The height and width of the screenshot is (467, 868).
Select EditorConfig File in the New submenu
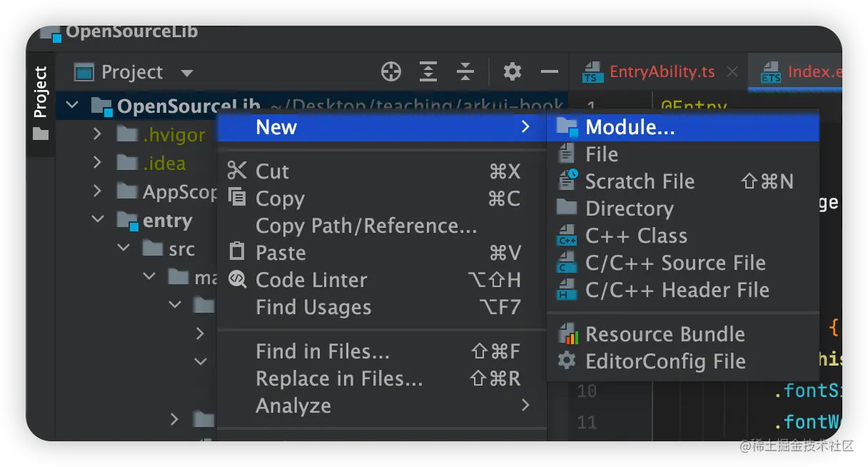tap(683, 361)
